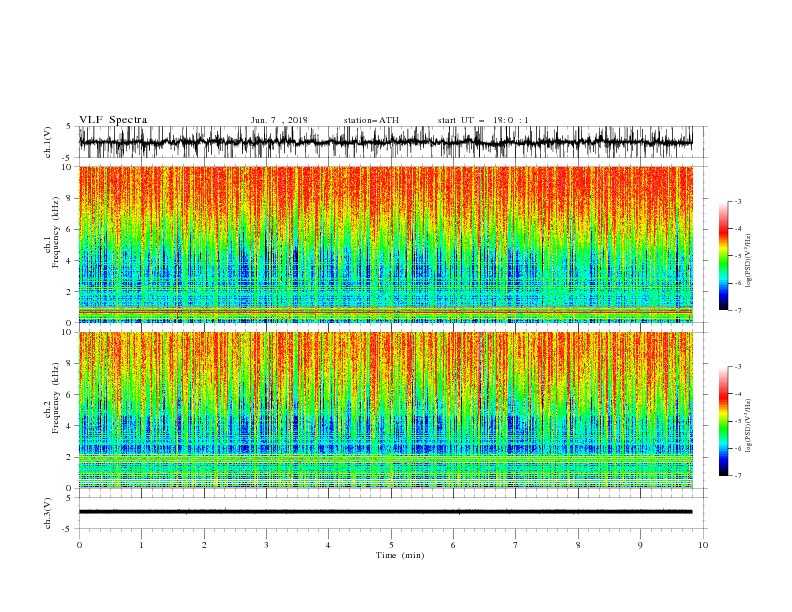This screenshot has height=612, width=792.
Task: Click the ch.1 frequency tick label "6"
Action: (x=70, y=229)
